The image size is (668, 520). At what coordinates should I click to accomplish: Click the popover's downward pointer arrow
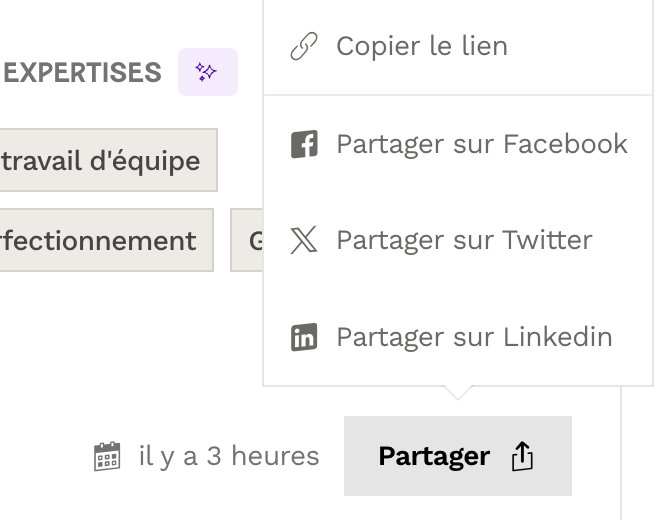pyautogui.click(x=457, y=392)
